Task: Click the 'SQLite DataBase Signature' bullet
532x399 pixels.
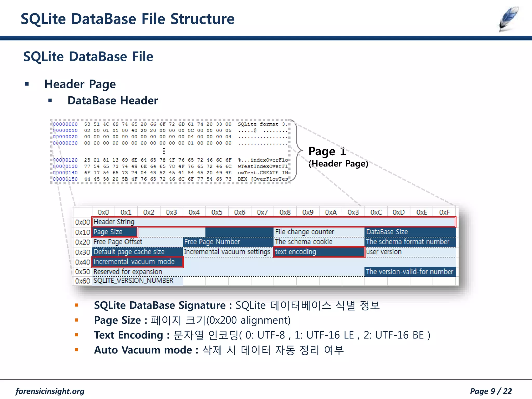Action: pyautogui.click(x=237, y=305)
